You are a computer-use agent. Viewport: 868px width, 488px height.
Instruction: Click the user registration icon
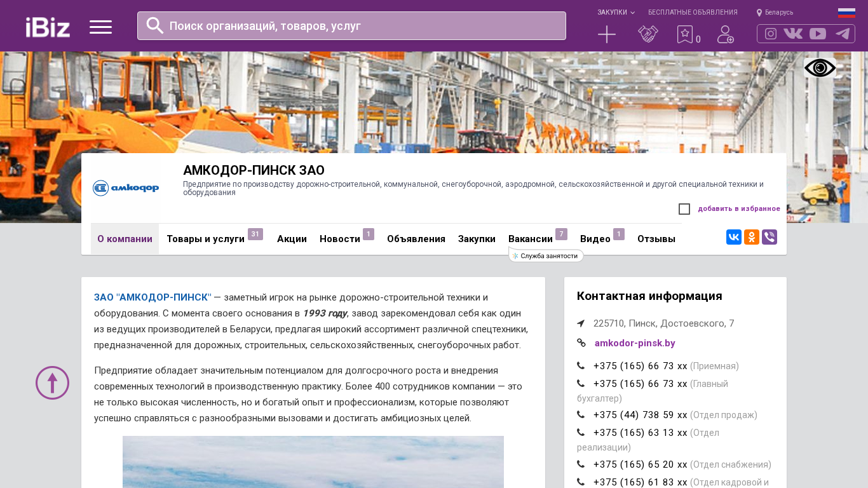pyautogui.click(x=725, y=34)
